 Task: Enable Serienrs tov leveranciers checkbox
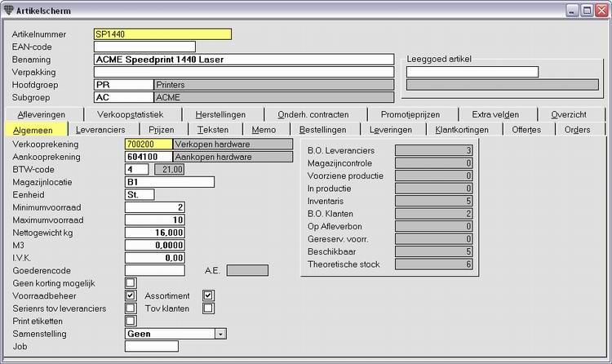click(131, 309)
